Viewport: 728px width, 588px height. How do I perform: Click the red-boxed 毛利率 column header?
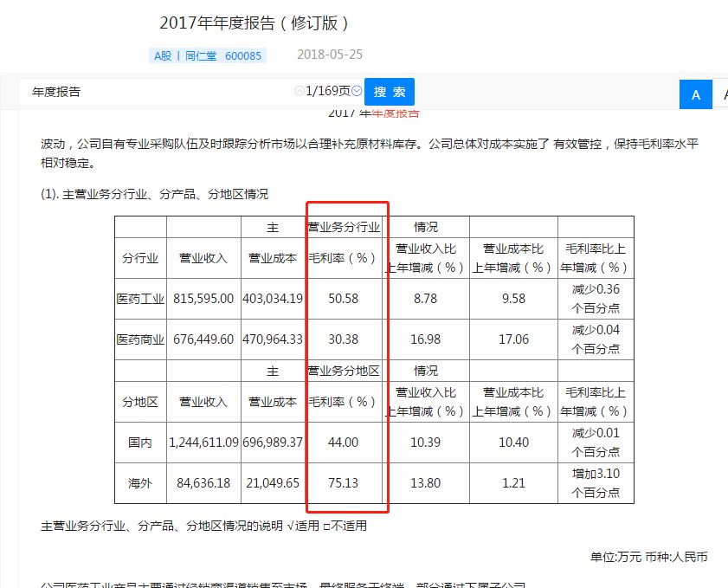coord(341,258)
